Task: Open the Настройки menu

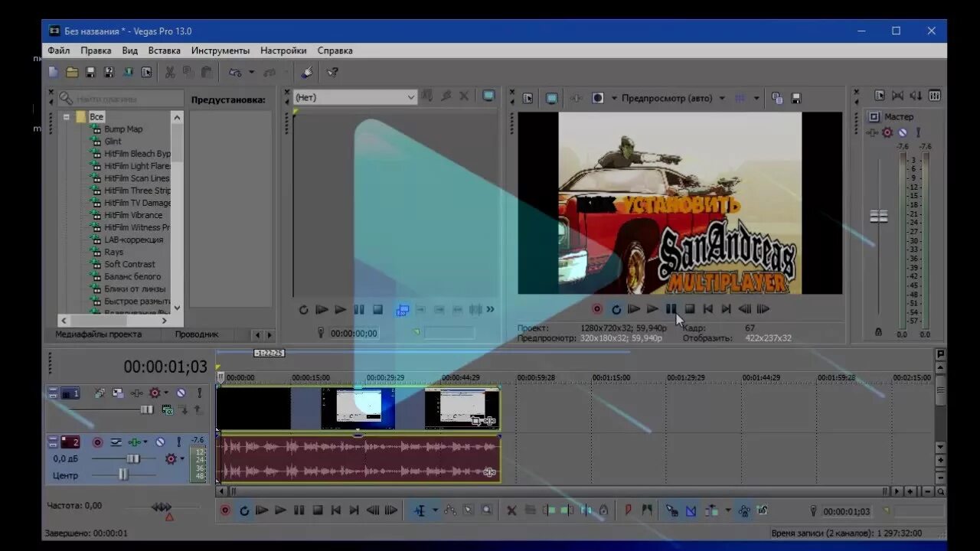Action: (x=283, y=51)
